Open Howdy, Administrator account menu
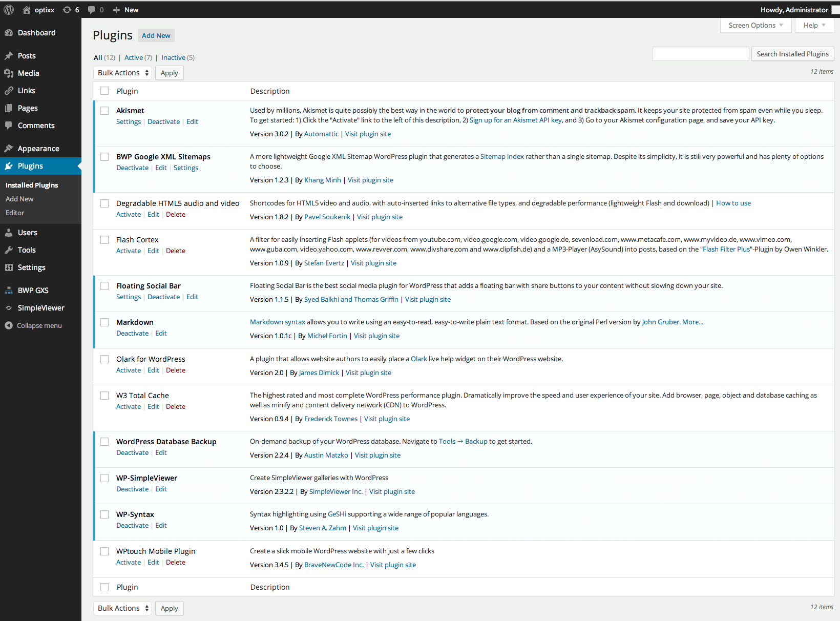Image resolution: width=840 pixels, height=621 pixels. 794,10
